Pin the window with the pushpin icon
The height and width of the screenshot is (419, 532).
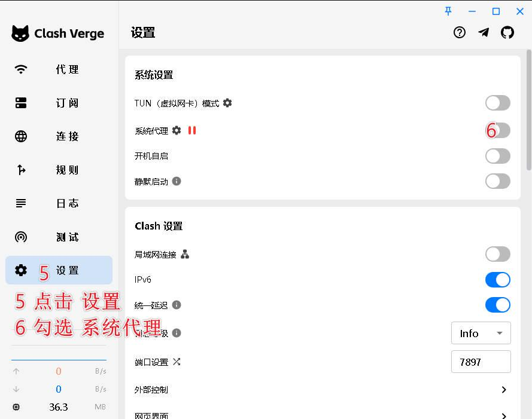click(448, 11)
